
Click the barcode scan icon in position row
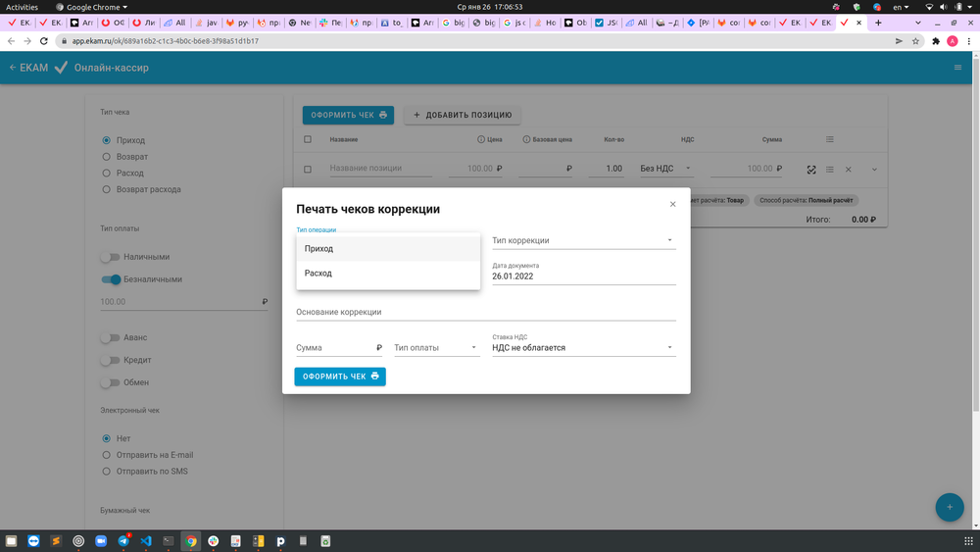pyautogui.click(x=811, y=170)
